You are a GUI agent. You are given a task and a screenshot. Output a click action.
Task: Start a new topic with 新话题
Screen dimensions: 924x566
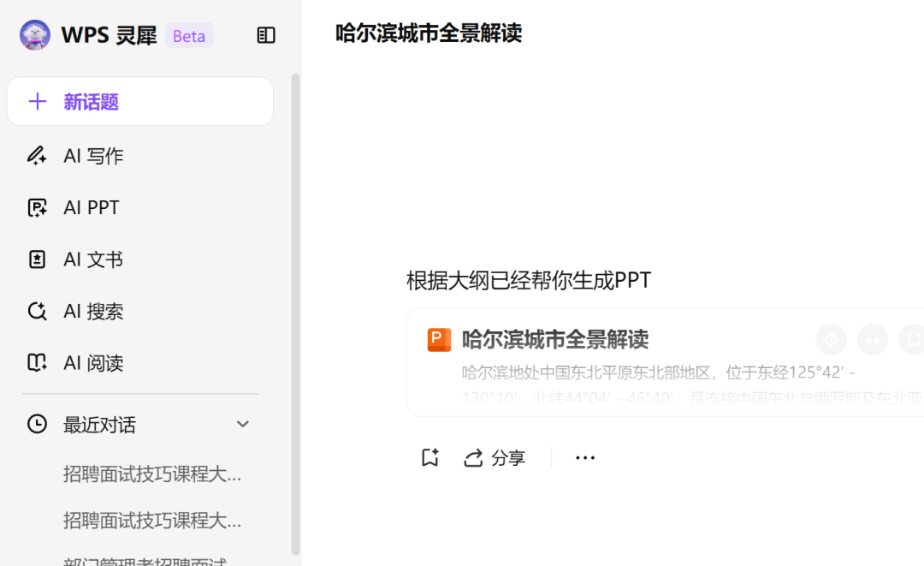point(140,101)
